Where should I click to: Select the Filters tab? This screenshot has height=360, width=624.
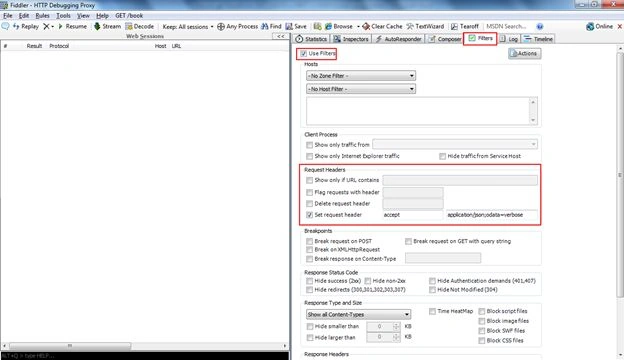(x=480, y=38)
